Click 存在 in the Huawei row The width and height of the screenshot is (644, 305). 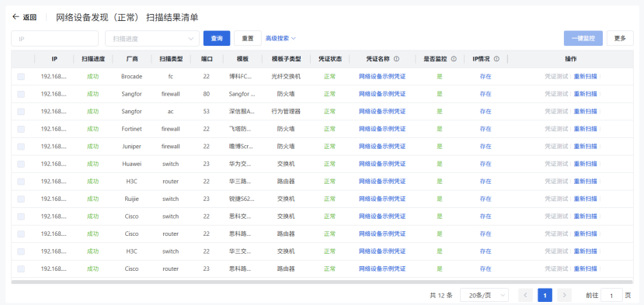[x=486, y=164]
